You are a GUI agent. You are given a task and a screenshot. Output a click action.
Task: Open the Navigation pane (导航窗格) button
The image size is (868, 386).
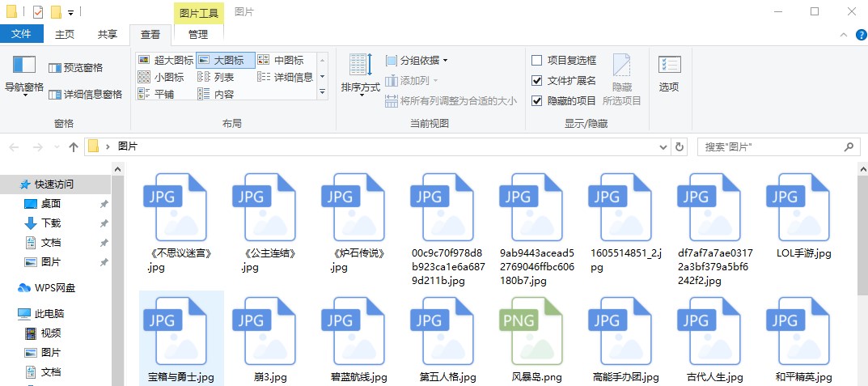[23, 76]
